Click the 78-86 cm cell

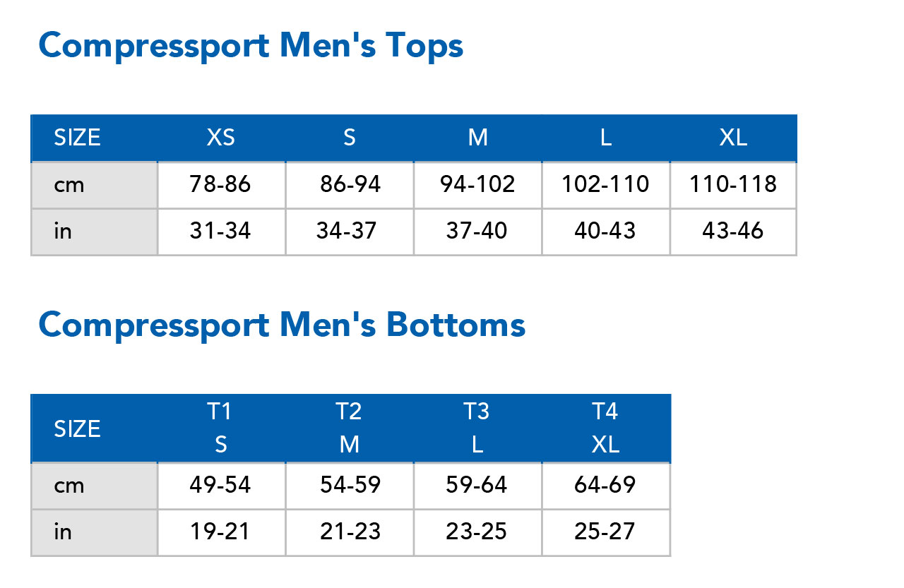pyautogui.click(x=220, y=185)
